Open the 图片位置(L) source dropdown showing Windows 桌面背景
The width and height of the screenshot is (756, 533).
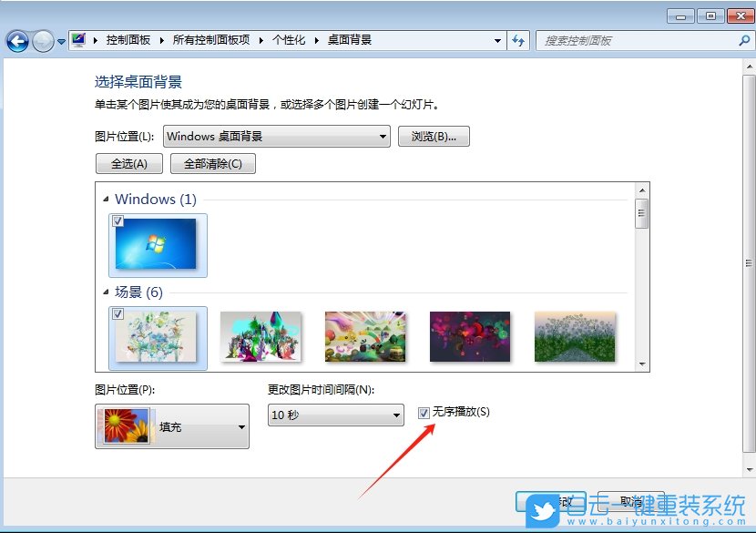pyautogui.click(x=383, y=136)
